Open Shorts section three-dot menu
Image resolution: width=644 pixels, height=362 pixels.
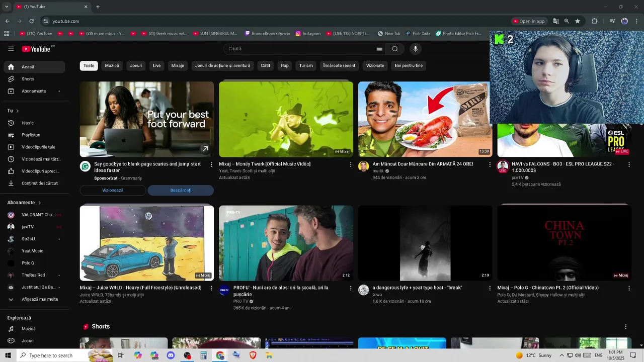click(x=626, y=327)
